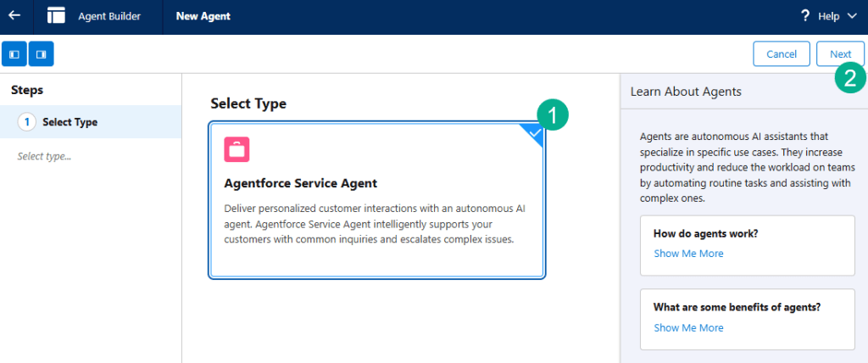This screenshot has width=868, height=363.
Task: Click the back arrow in the header
Action: click(14, 15)
